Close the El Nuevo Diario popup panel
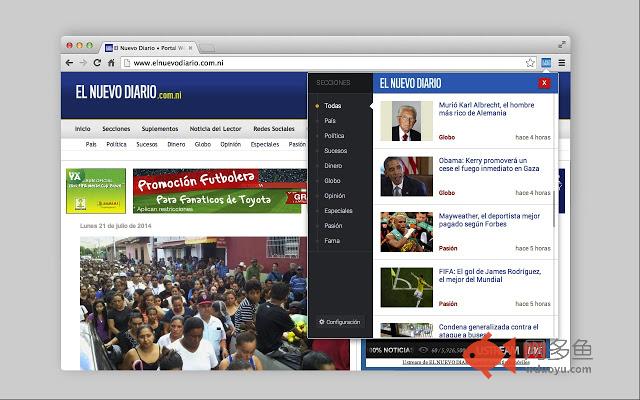This screenshot has width=640, height=400. [544, 83]
